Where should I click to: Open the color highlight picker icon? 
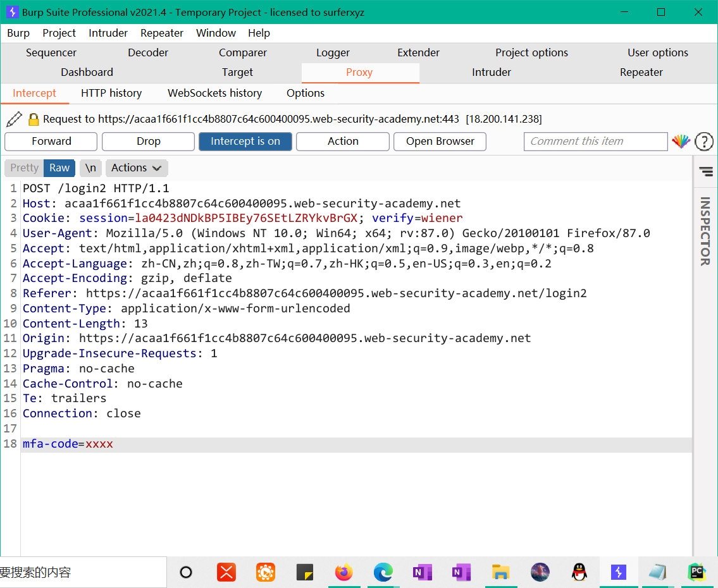681,142
